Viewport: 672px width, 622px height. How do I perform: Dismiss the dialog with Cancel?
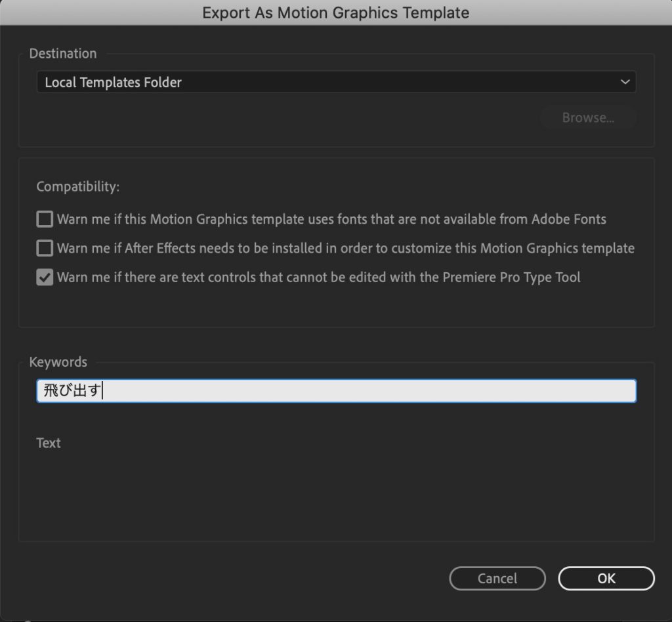pyautogui.click(x=497, y=578)
